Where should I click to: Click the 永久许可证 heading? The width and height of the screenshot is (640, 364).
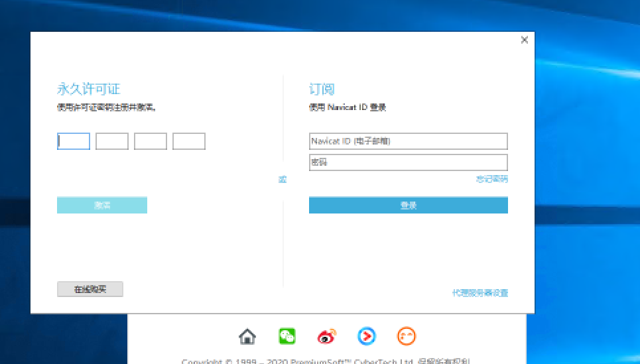pyautogui.click(x=89, y=89)
